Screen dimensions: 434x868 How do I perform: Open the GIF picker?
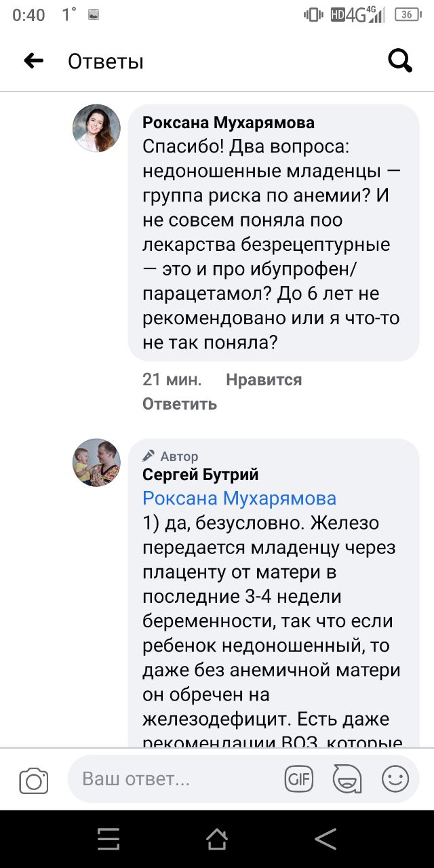[x=298, y=779]
